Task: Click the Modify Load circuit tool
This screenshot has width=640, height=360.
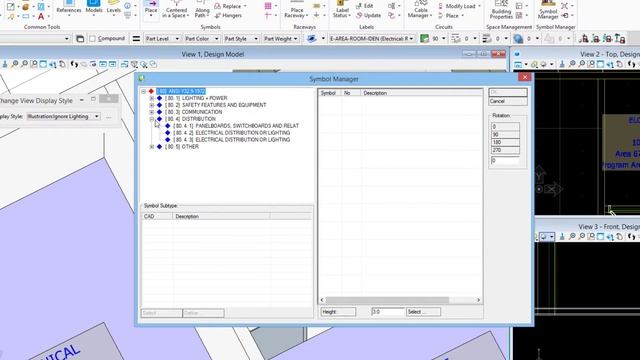Action: tap(459, 6)
